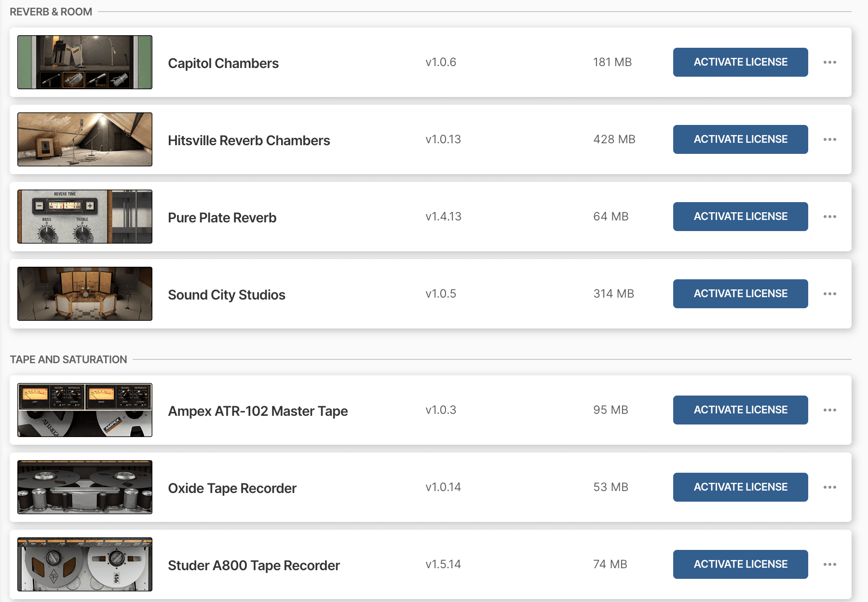Open more options for Oxide Tape Recorder
This screenshot has height=602, width=868.
coord(829,487)
